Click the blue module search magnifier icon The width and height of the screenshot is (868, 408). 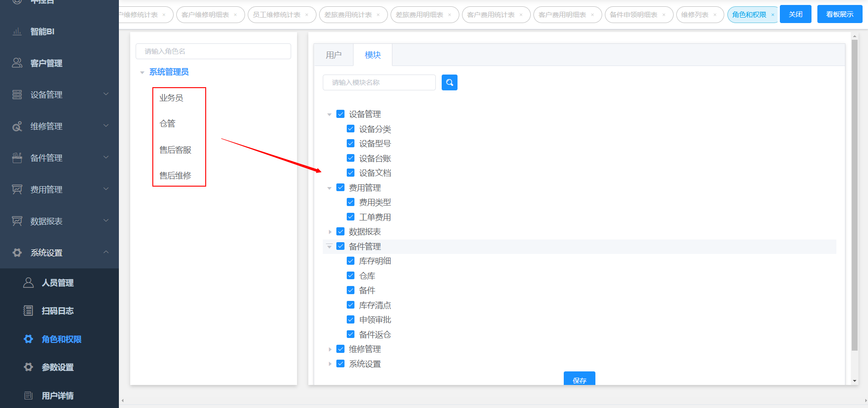click(x=449, y=83)
